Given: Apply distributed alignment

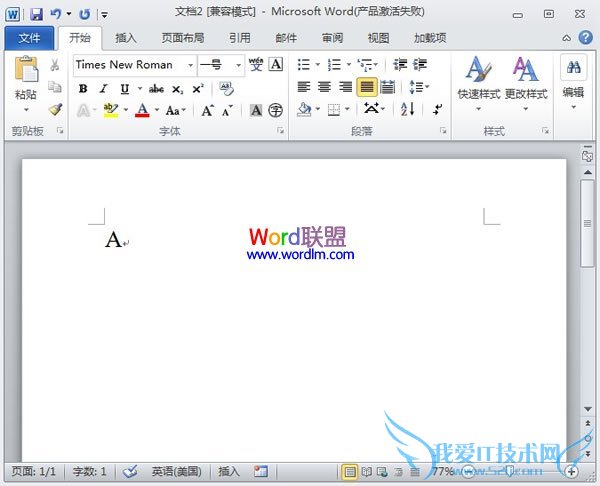Looking at the screenshot, I should pos(387,87).
